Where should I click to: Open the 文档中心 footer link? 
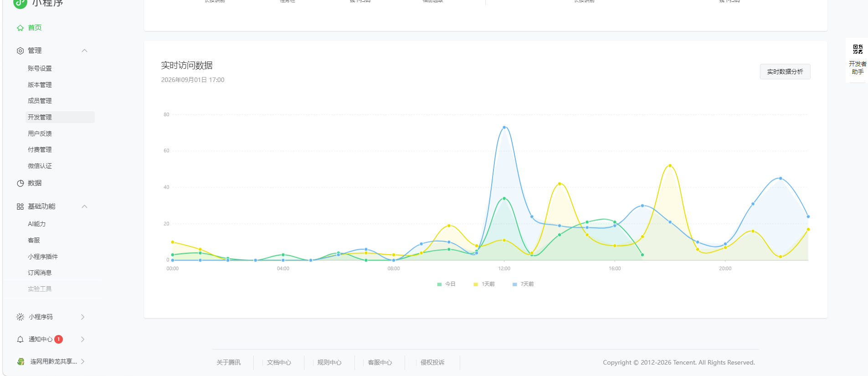coord(279,362)
